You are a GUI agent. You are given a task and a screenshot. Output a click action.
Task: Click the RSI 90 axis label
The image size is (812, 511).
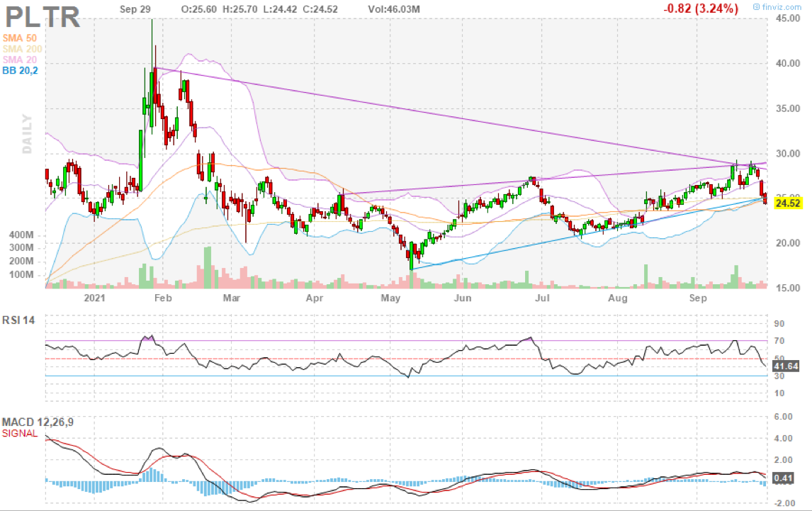click(779, 324)
